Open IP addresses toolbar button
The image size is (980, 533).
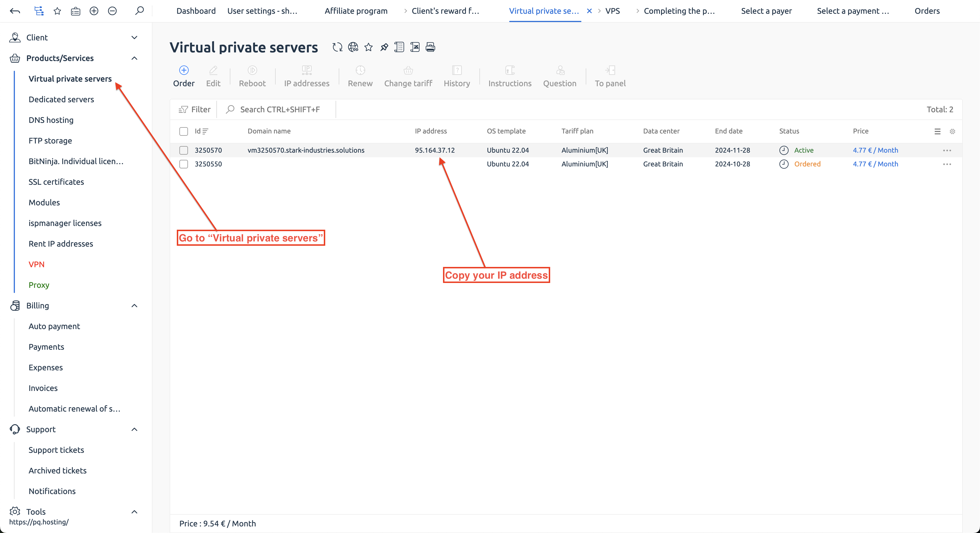(307, 76)
